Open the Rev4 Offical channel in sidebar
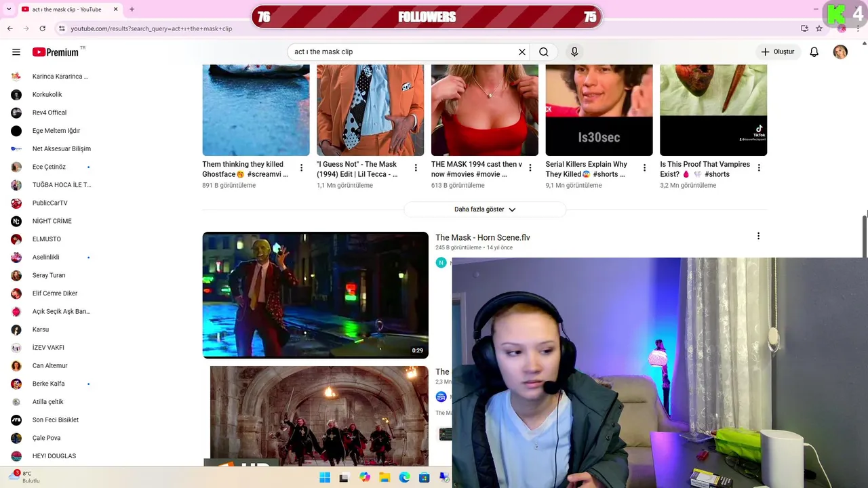Screen dimensions: 868x488 (51, 113)
